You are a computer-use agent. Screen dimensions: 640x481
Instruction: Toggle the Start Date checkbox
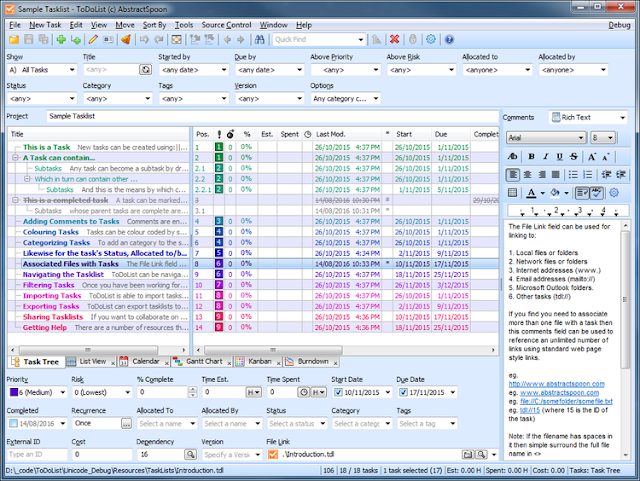pyautogui.click(x=337, y=394)
